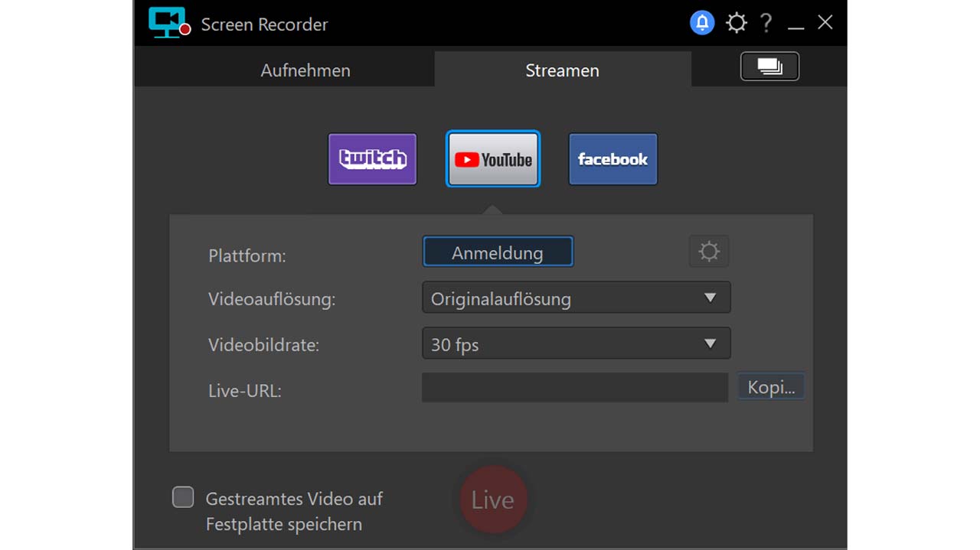Switch to the Aufnehmen tab
This screenshot has height=550, width=980.
(x=305, y=70)
